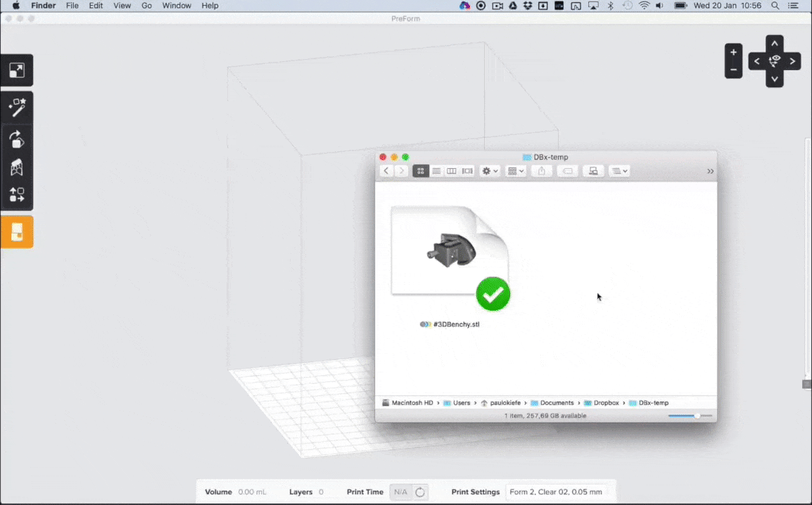Click the PreForm right edge scrollbar handle
Viewport: 812px width, 505px height.
tap(806, 384)
